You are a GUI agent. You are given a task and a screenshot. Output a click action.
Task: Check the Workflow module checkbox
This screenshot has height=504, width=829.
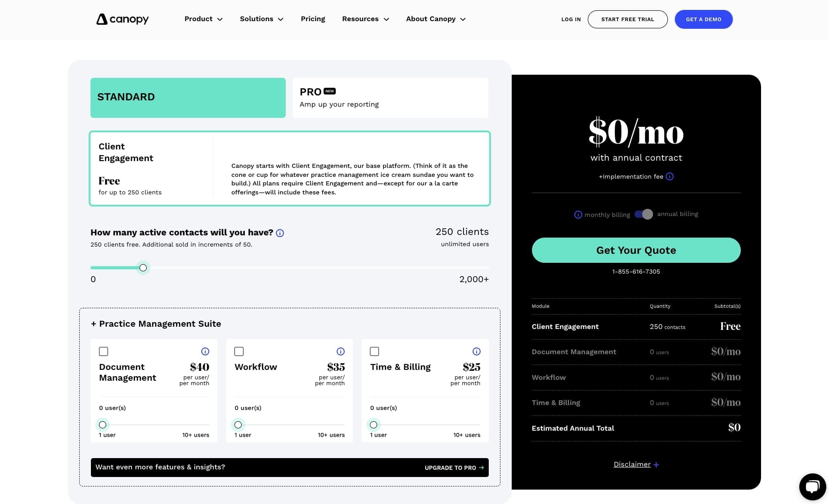239,351
